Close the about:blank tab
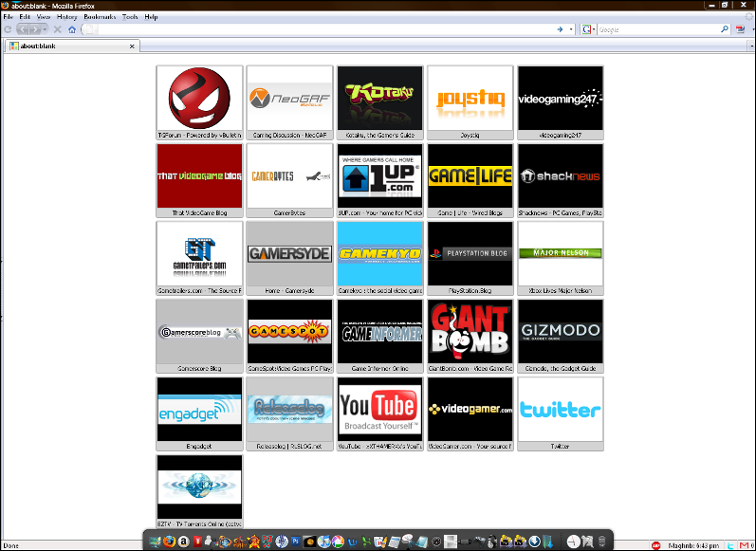 pyautogui.click(x=132, y=46)
